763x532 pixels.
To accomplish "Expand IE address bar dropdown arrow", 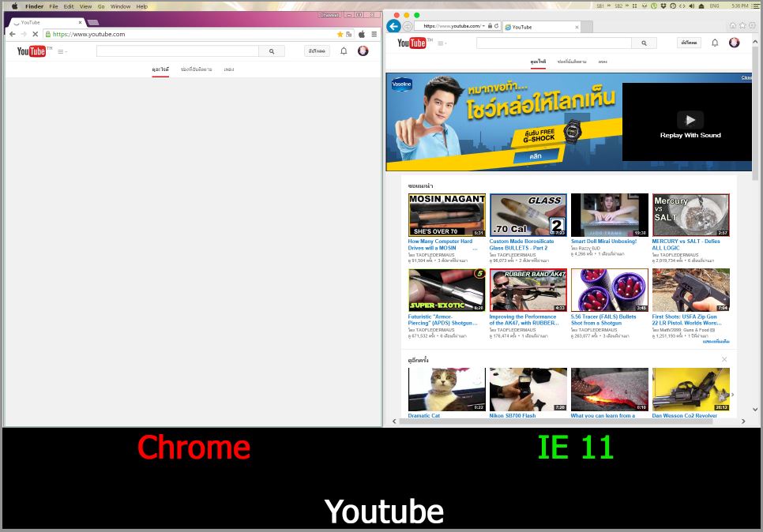I will point(483,26).
